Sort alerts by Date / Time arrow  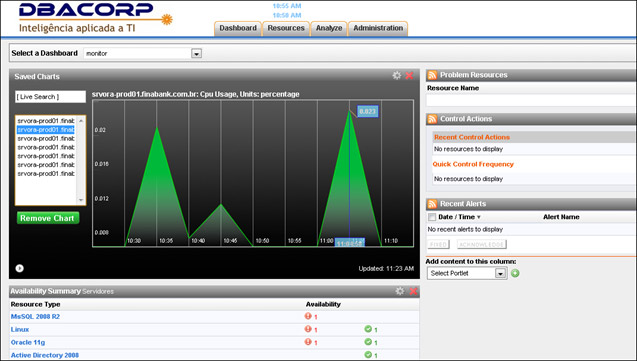pos(479,217)
